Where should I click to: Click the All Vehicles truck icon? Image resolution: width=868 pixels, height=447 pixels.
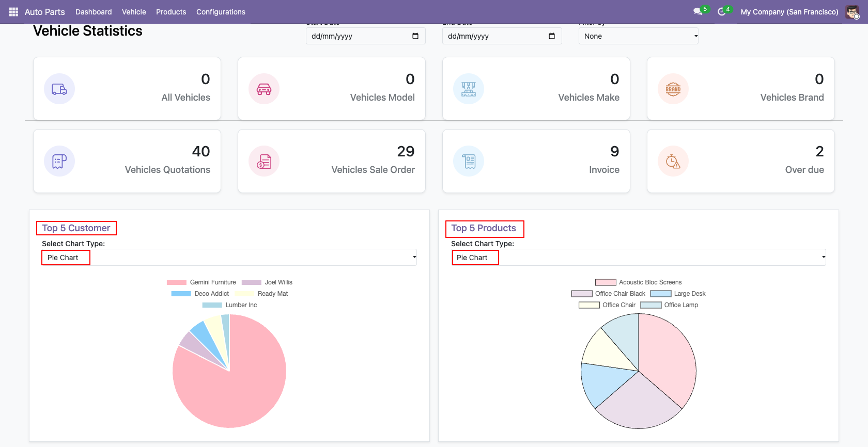(59, 89)
